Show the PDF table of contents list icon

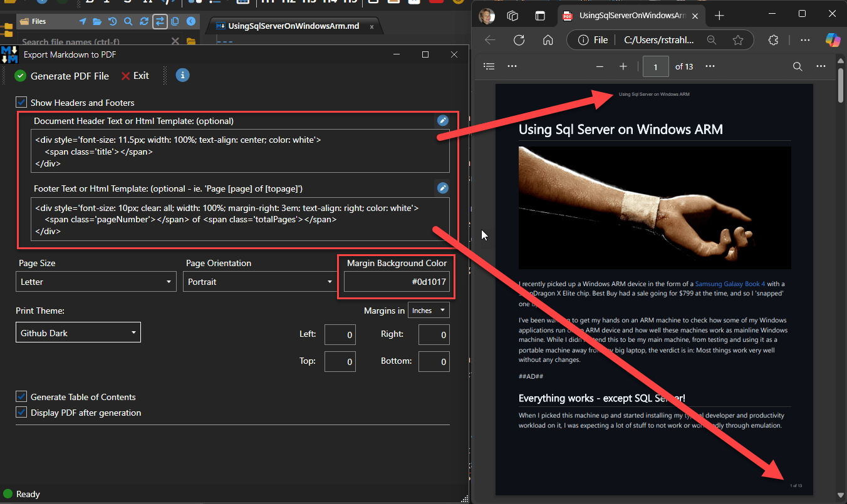coord(489,66)
